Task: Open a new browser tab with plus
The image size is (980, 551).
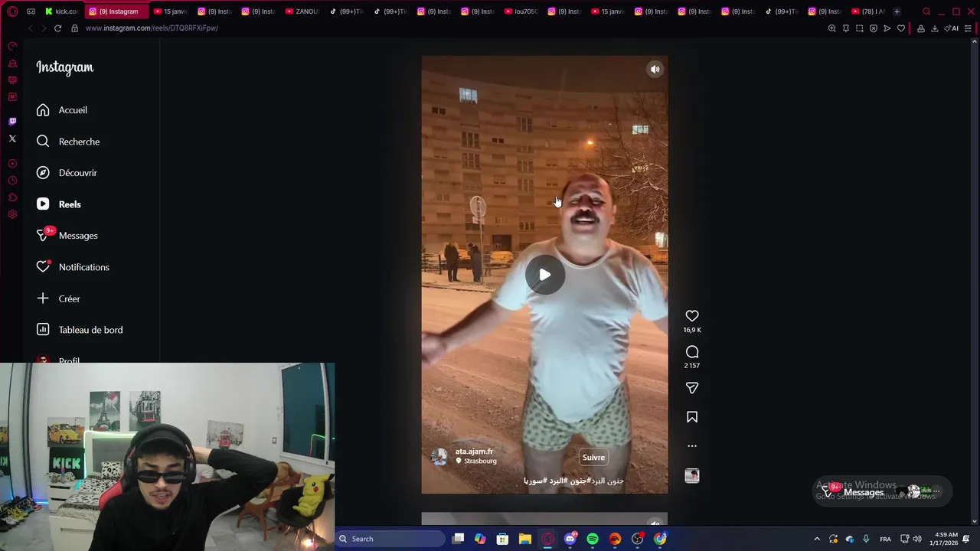Action: 897,11
